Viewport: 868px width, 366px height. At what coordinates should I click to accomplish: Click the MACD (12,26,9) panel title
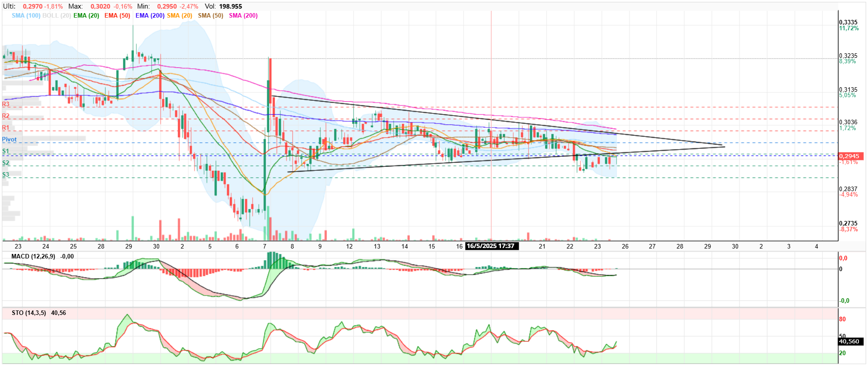(33, 257)
